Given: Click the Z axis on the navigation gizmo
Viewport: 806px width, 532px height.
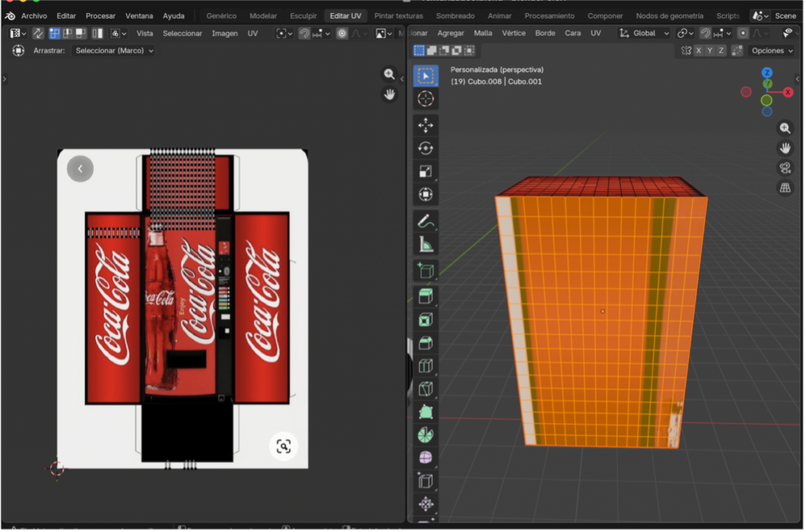Looking at the screenshot, I should pos(767,72).
